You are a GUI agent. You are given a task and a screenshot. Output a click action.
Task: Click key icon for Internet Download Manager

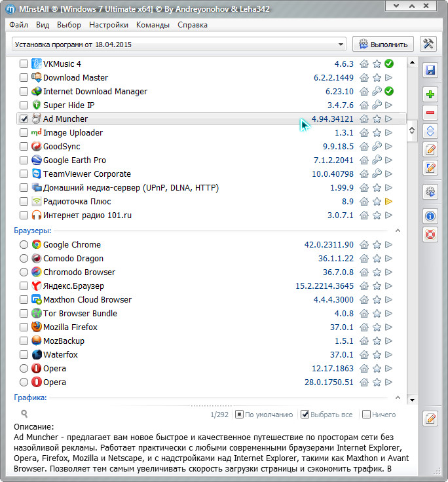click(377, 91)
